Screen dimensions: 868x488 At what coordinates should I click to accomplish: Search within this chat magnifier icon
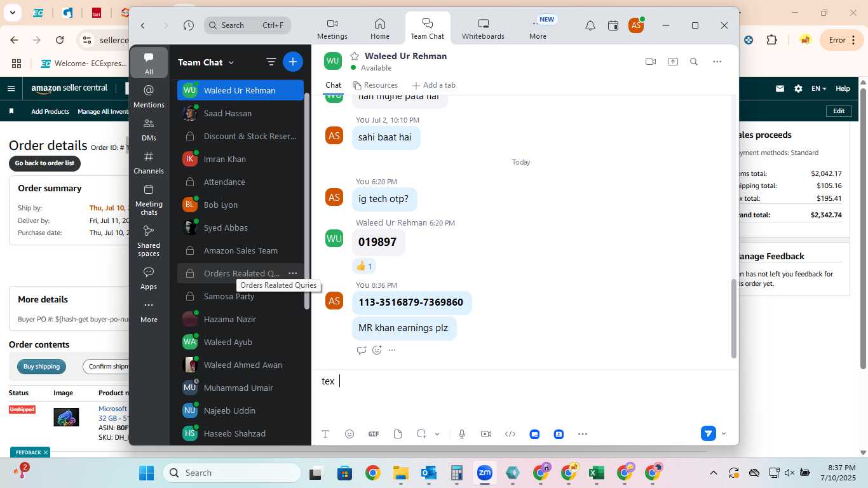[x=694, y=62]
